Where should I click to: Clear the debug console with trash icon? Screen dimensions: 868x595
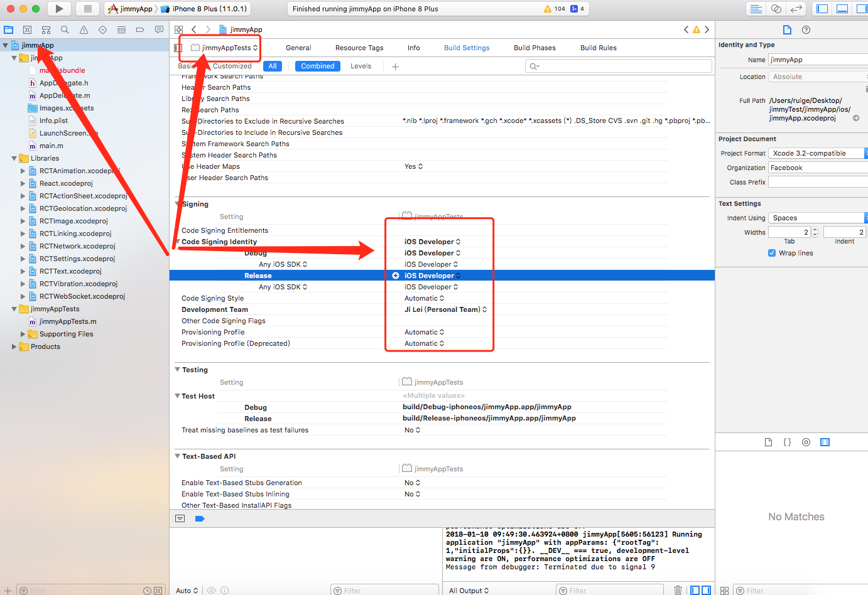point(678,590)
